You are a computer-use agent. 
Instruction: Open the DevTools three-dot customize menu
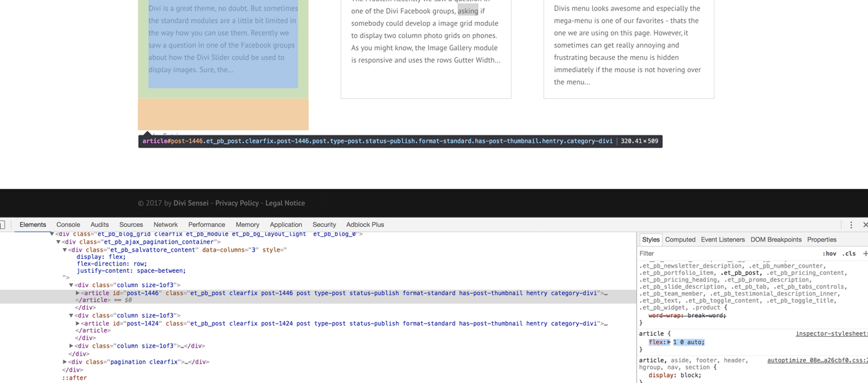coord(851,225)
